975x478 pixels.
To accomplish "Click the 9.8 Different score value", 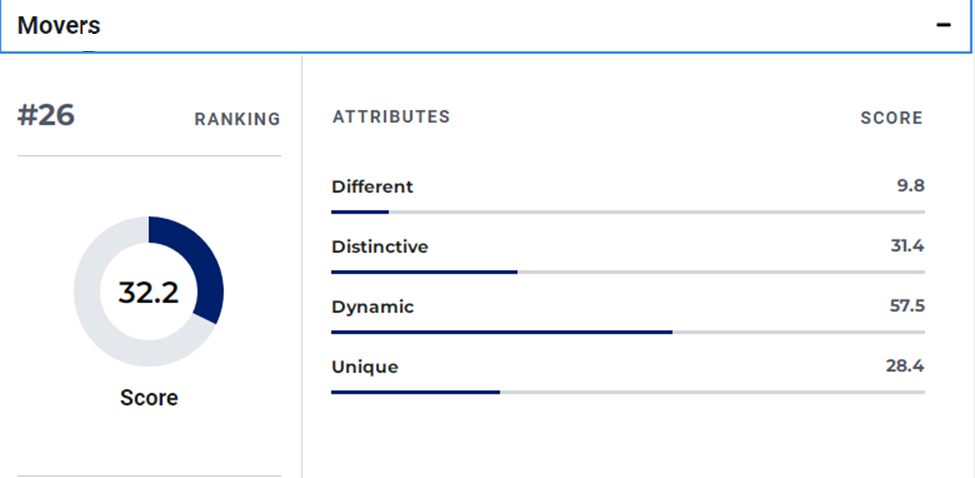I will point(910,186).
